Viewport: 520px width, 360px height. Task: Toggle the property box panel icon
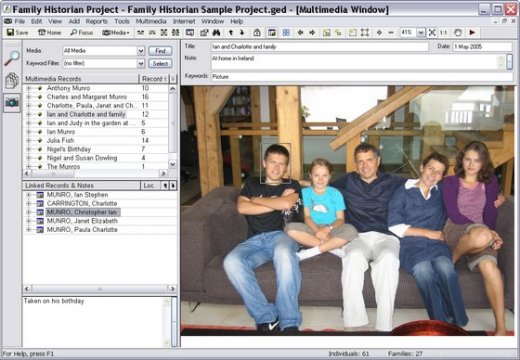coord(272,32)
